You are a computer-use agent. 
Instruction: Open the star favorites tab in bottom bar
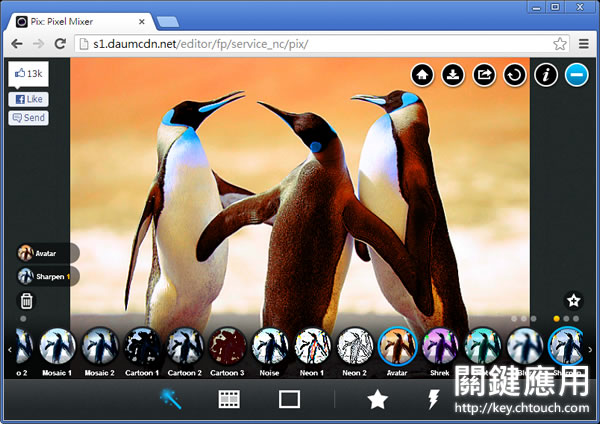377,399
